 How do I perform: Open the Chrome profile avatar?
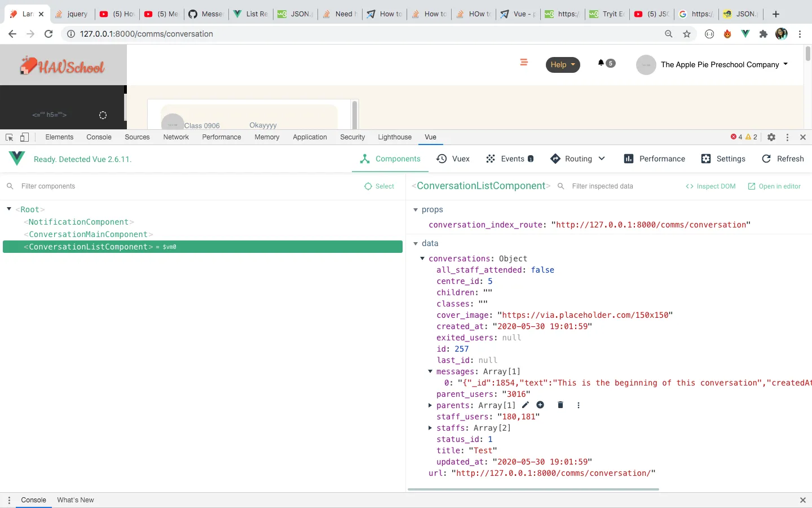(x=782, y=34)
